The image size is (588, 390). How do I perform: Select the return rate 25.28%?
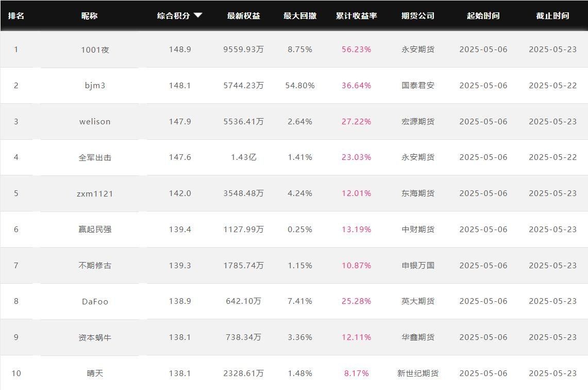pyautogui.click(x=356, y=301)
